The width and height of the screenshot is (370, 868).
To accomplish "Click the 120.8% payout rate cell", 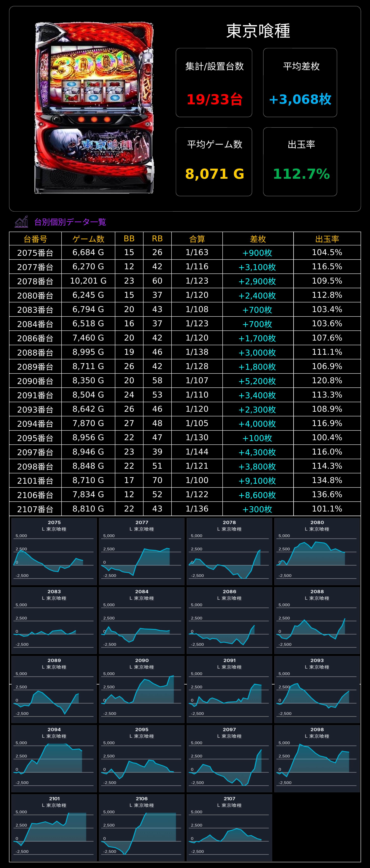I will coord(327,381).
